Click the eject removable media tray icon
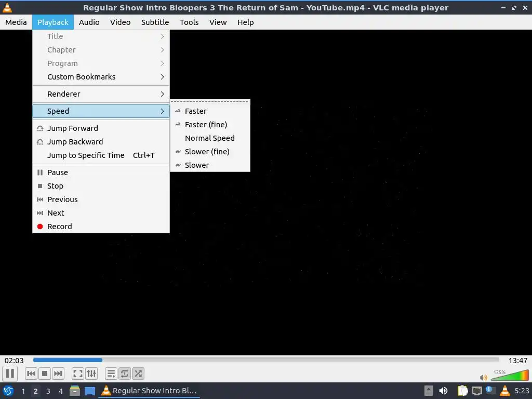 [x=429, y=391]
